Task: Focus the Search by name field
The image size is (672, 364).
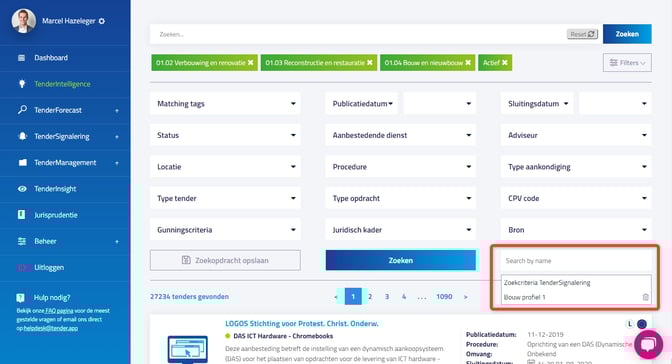Action: 576,261
